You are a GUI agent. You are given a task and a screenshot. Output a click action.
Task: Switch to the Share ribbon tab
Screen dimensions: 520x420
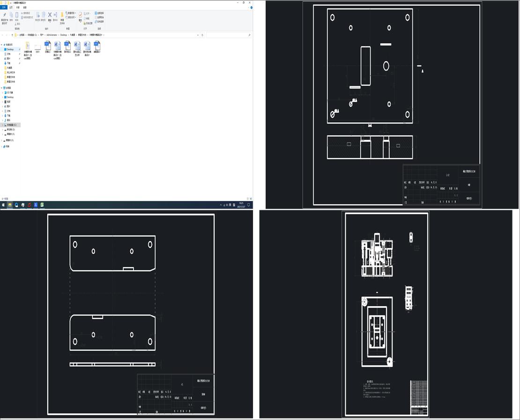pyautogui.click(x=18, y=7)
